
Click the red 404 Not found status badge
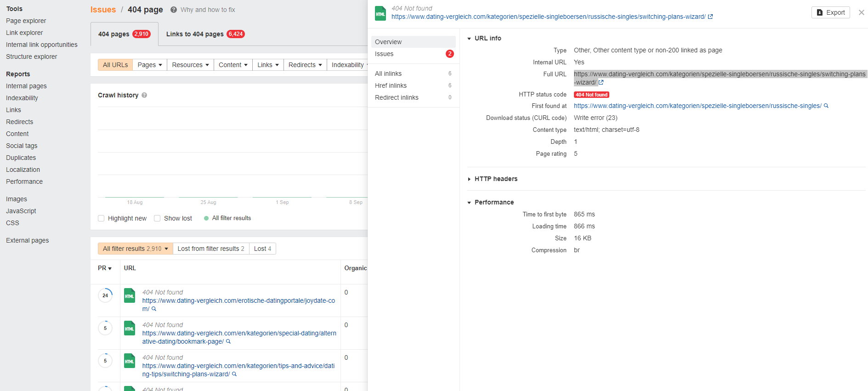pos(591,95)
